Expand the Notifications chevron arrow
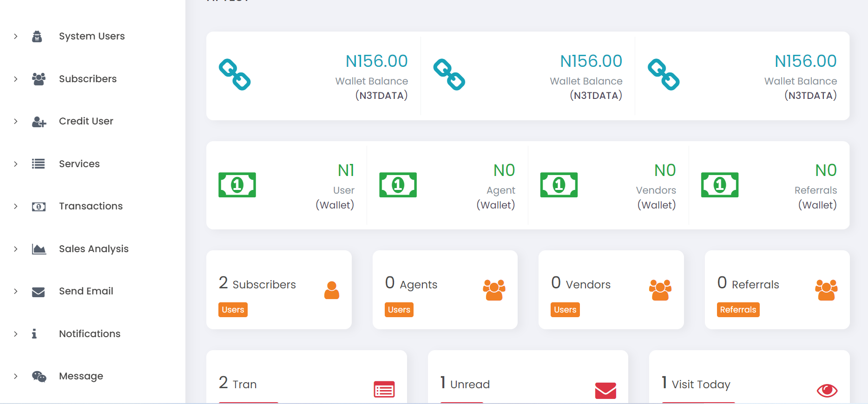868x404 pixels. coord(16,334)
